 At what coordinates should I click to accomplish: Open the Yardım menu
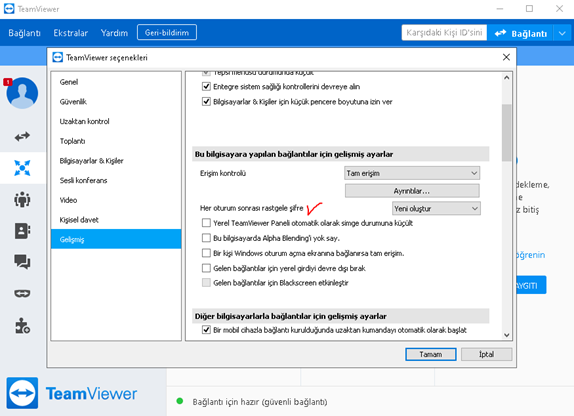114,33
